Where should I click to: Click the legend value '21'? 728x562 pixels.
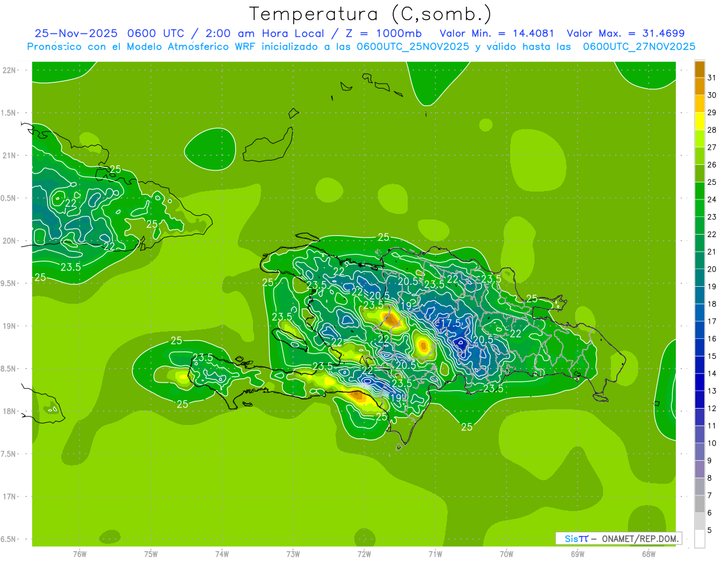tap(712, 252)
